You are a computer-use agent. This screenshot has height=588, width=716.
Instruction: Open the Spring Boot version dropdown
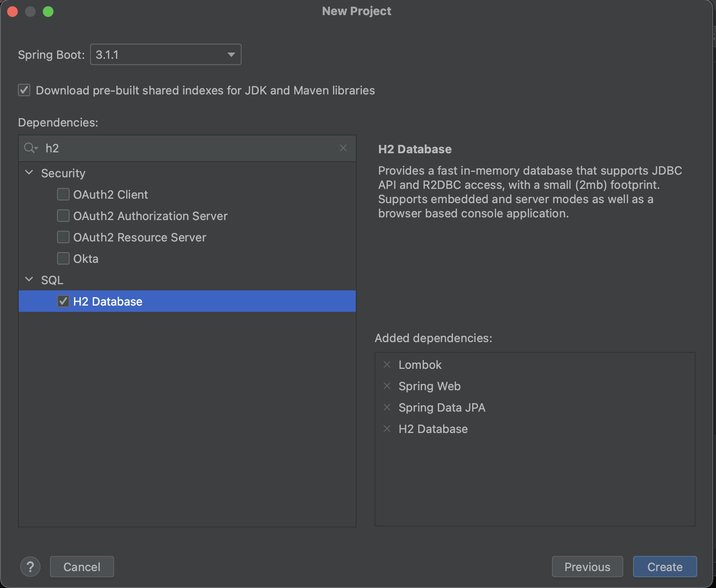[166, 54]
